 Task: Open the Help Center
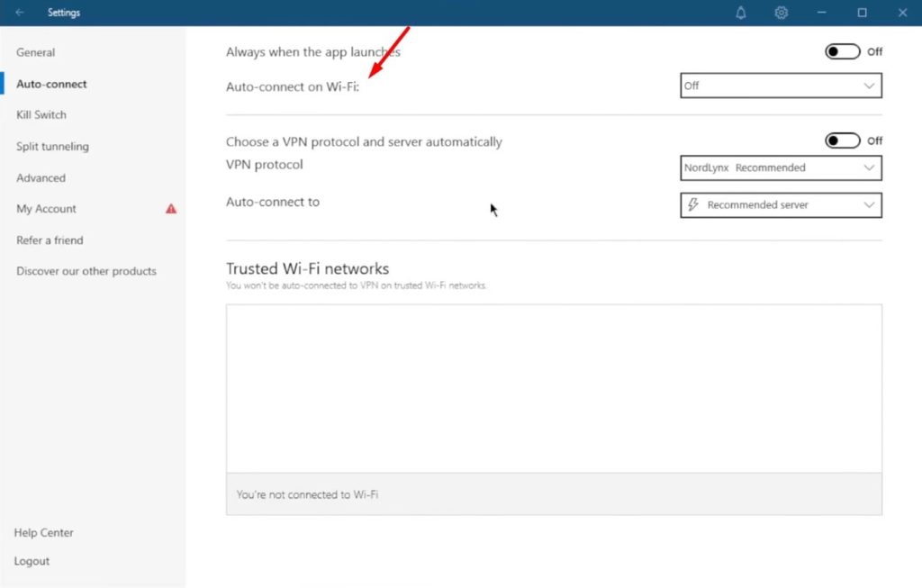click(x=43, y=532)
